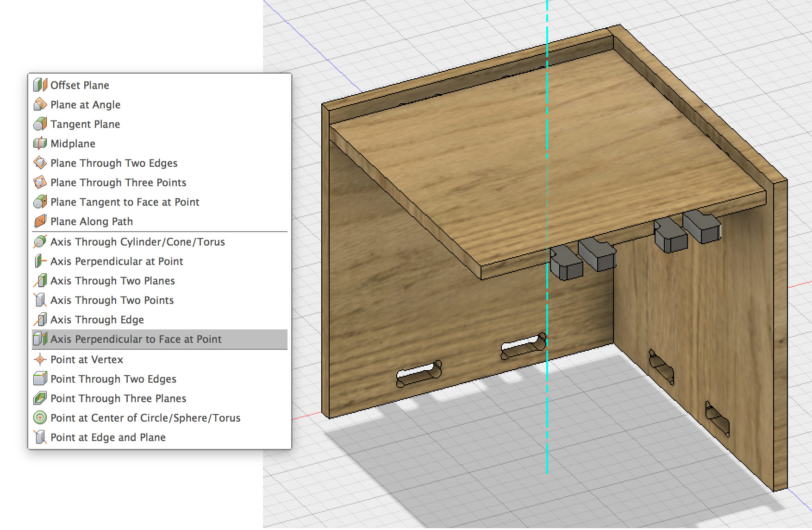Viewport: 812px width, 530px height.
Task: Click the Plane Through Two Edges icon
Action: [x=40, y=163]
